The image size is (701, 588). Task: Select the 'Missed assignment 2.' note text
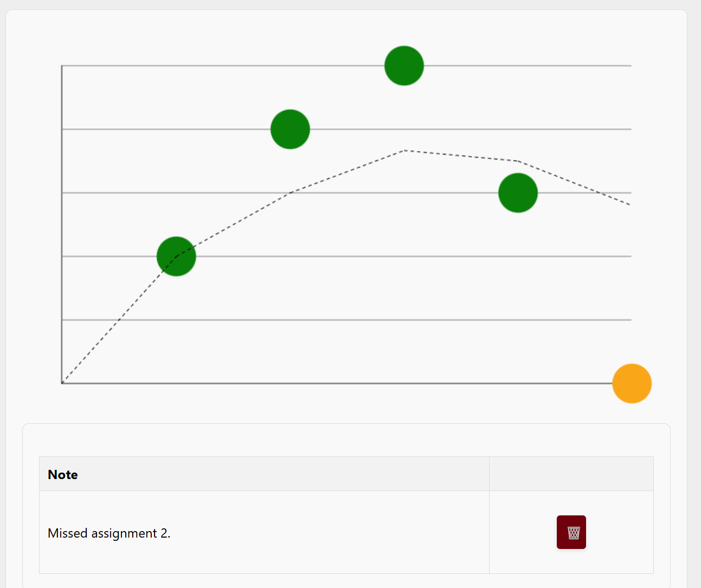coord(109,533)
